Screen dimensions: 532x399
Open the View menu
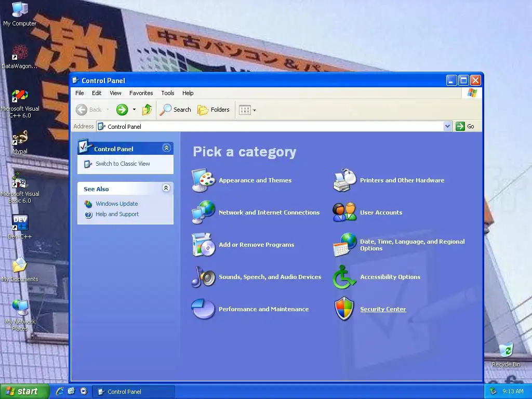tap(115, 93)
